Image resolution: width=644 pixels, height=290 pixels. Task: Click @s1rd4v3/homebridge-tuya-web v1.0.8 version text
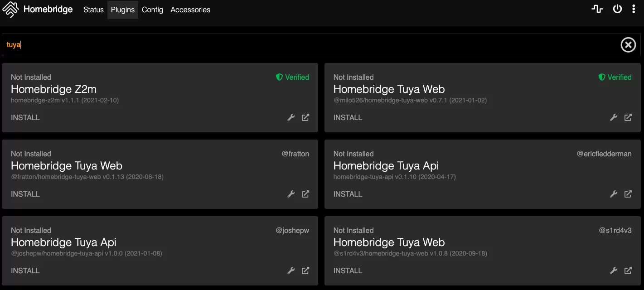pos(410,253)
